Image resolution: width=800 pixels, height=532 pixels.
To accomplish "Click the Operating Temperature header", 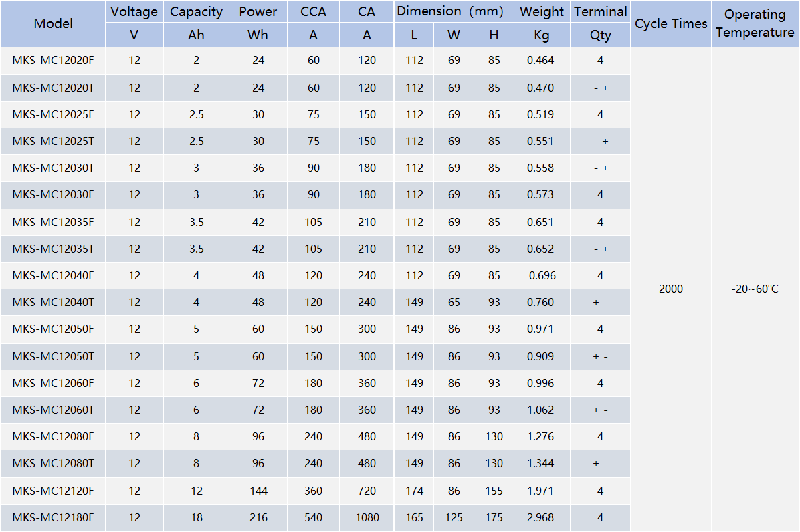I will coord(755,23).
